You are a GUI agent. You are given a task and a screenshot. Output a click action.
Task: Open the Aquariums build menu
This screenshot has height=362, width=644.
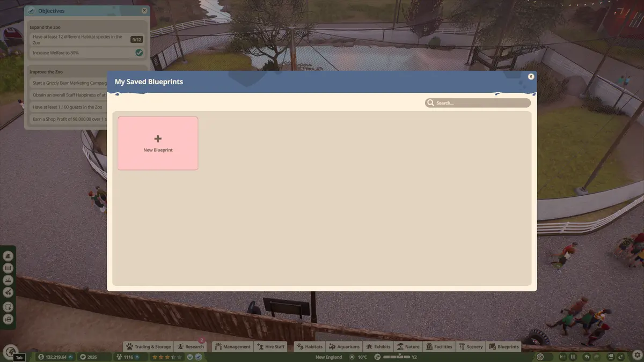[x=345, y=346]
